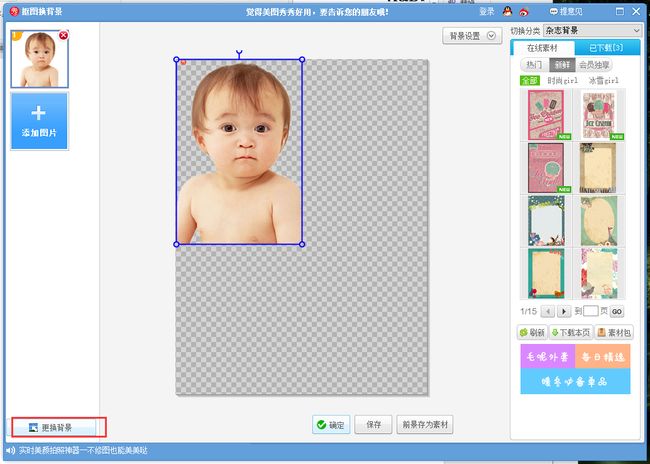Expand the 杂志背景 category combo box
This screenshot has height=464, width=650.
pos(592,31)
